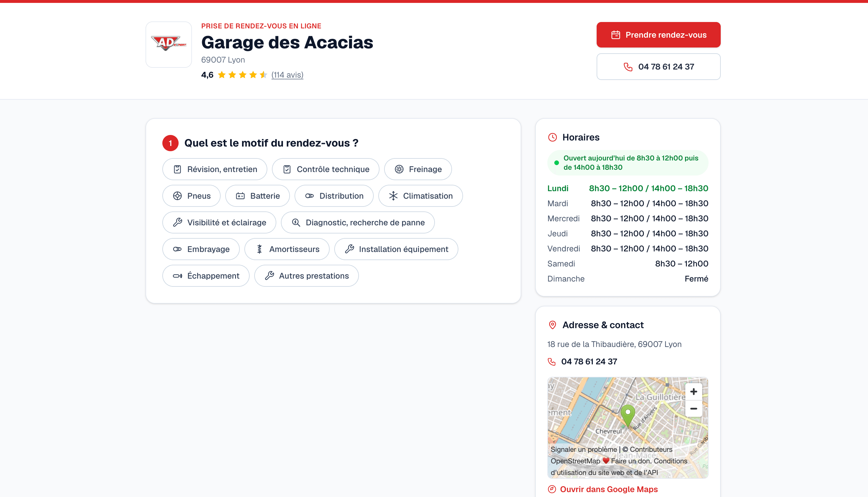This screenshot has width=868, height=497.
Task: Click the clipboard icon beside Révision, entretien
Action: [177, 169]
